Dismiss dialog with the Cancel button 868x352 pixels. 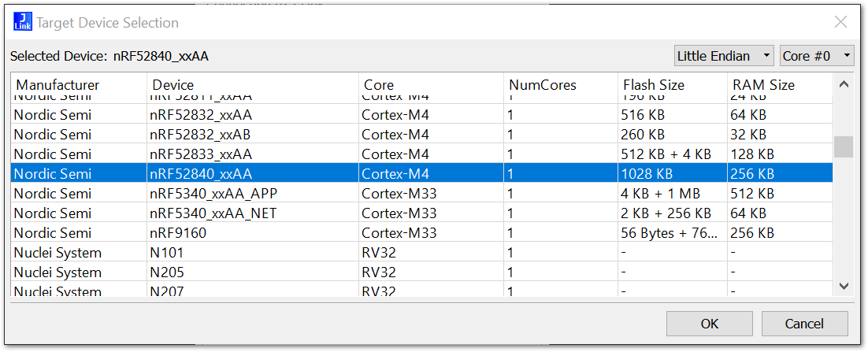(x=804, y=324)
